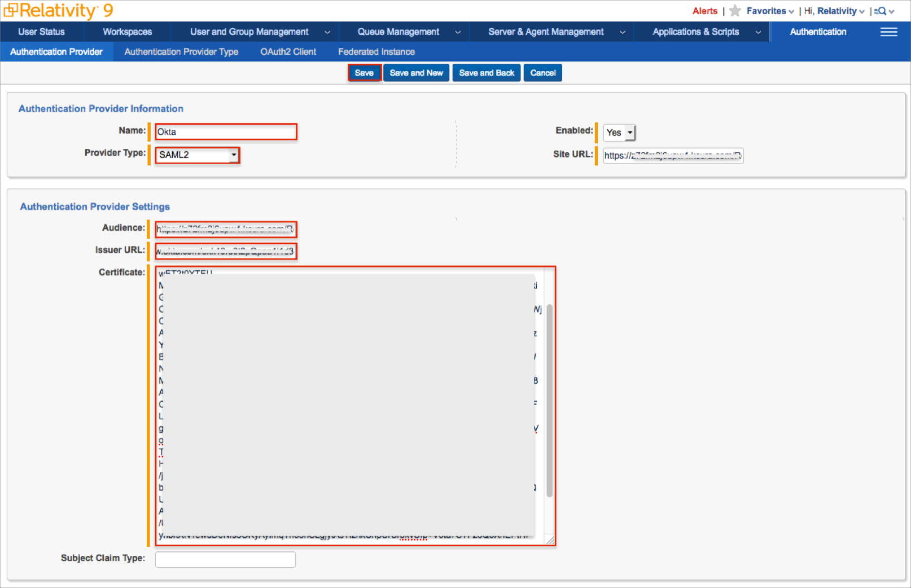Click the Relativity 9 logo
Image resolution: width=911 pixels, height=588 pixels.
[59, 11]
